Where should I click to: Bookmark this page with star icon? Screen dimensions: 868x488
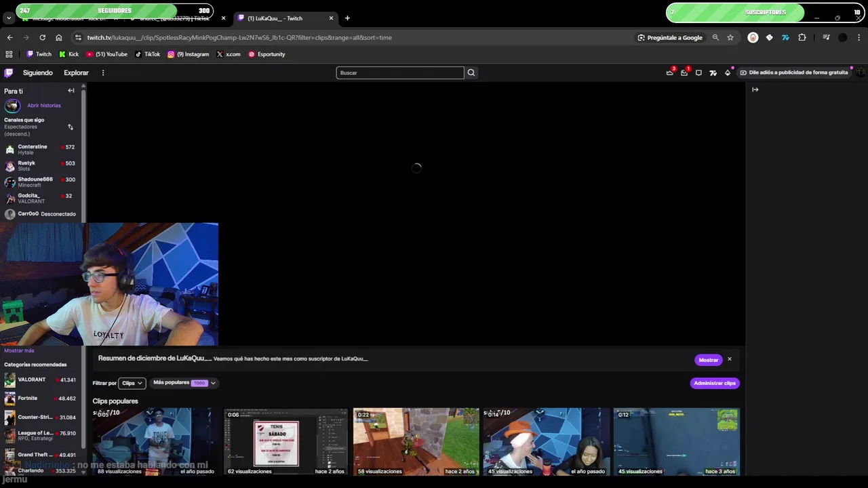tap(730, 37)
